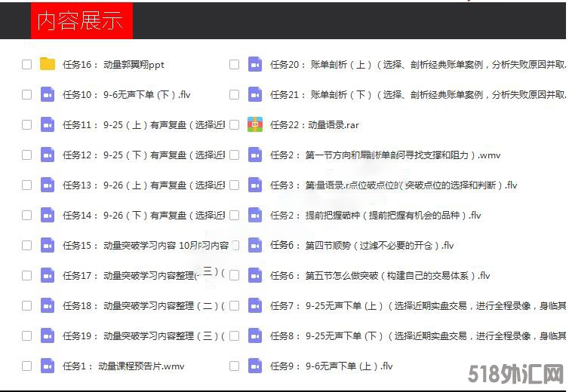Click file name 任务18：动量突破学习内容整理（二）
The height and width of the screenshot is (392, 569).
tap(143, 305)
